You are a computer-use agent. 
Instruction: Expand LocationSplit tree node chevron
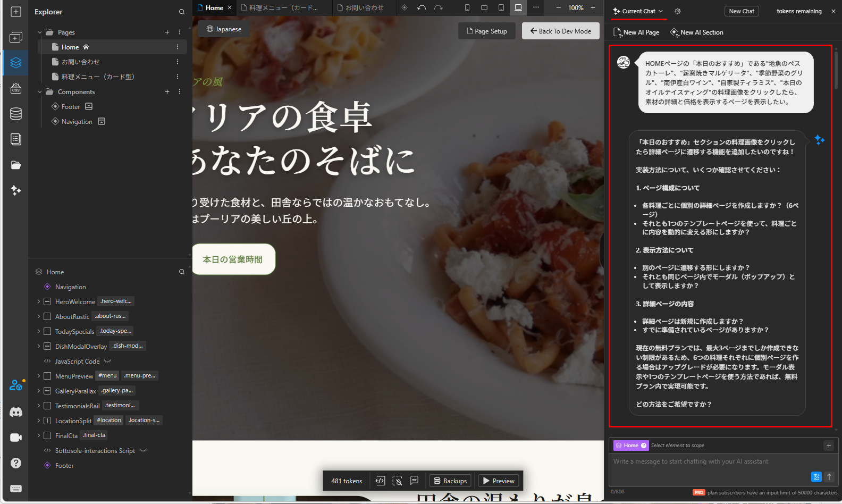(x=39, y=421)
